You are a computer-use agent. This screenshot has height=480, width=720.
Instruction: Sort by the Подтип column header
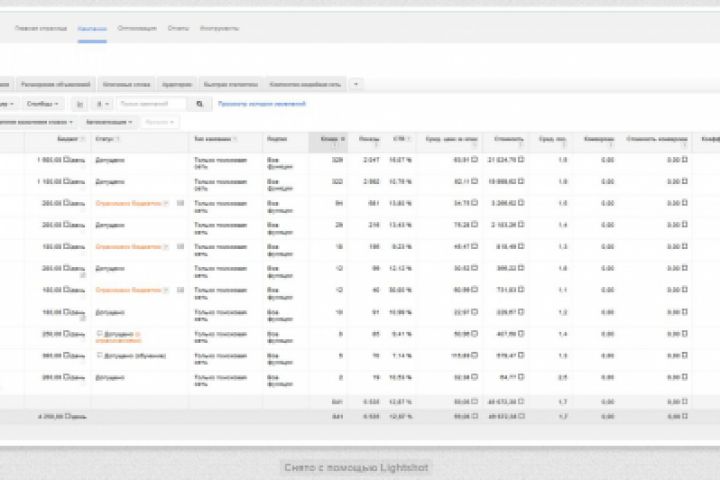pyautogui.click(x=277, y=139)
